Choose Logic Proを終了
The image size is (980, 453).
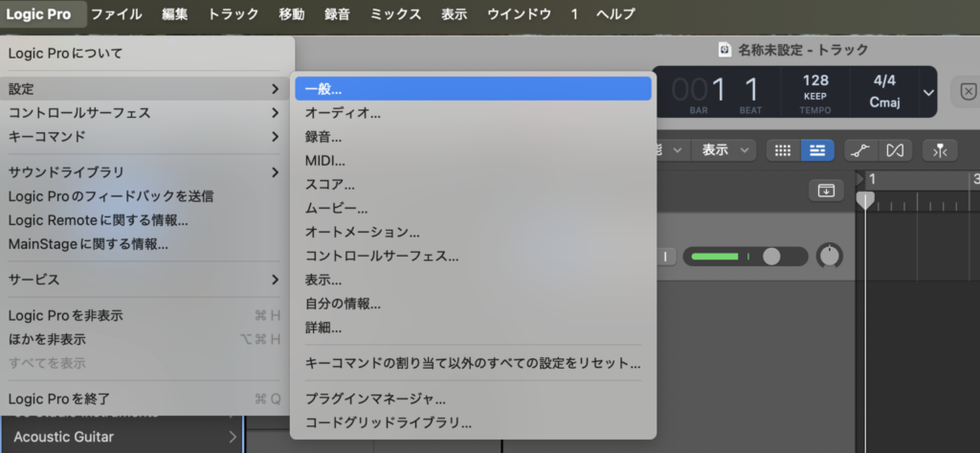click(x=146, y=399)
